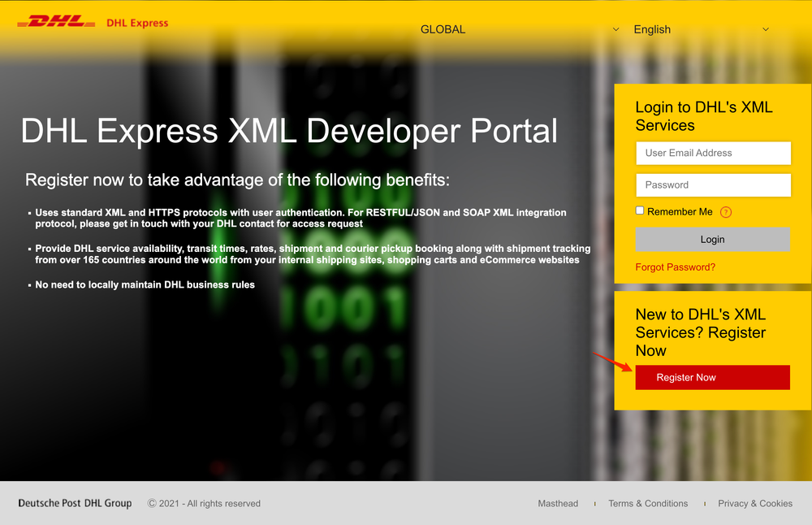Click the User Email Address field
Viewport: 812px width, 525px height.
click(x=712, y=153)
